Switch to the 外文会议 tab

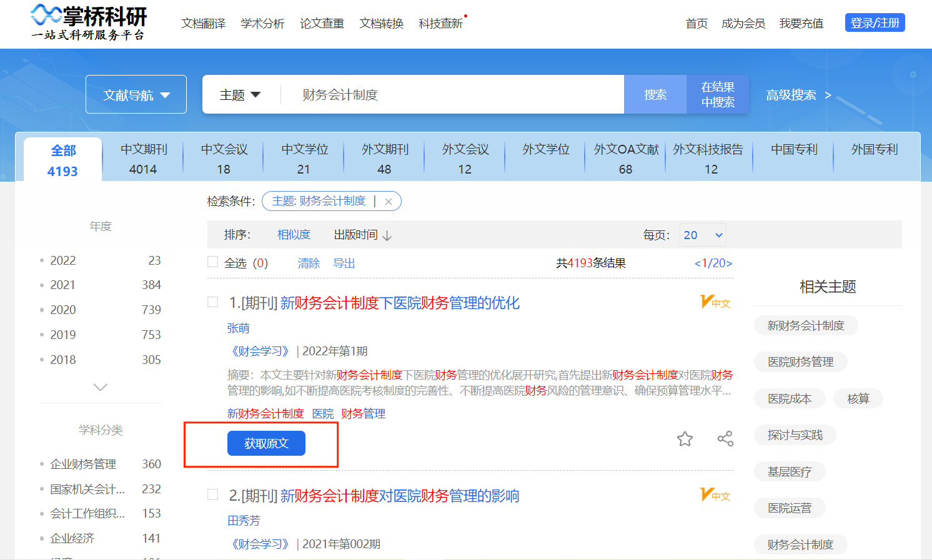pyautogui.click(x=465, y=159)
